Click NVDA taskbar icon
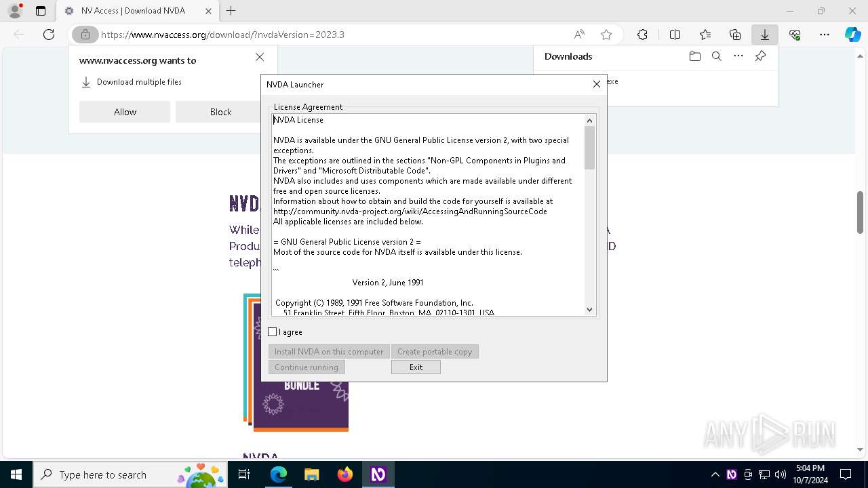The width and height of the screenshot is (868, 488). coord(378,474)
